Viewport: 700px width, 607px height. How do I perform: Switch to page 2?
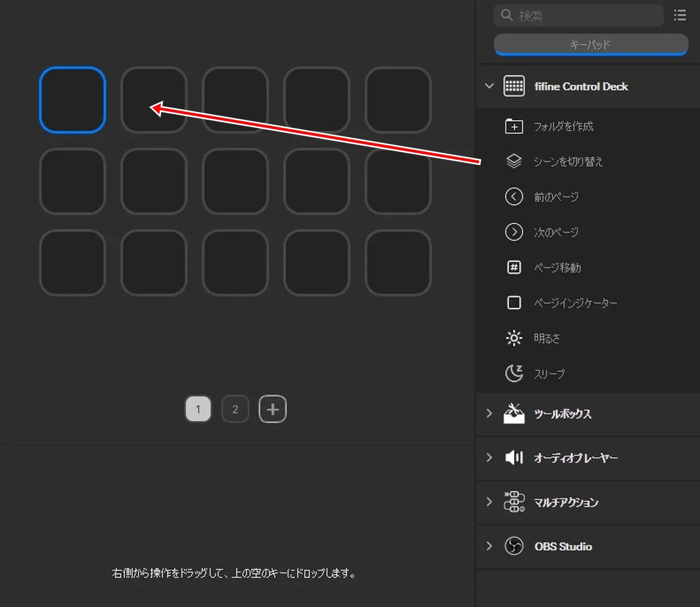[x=235, y=409]
